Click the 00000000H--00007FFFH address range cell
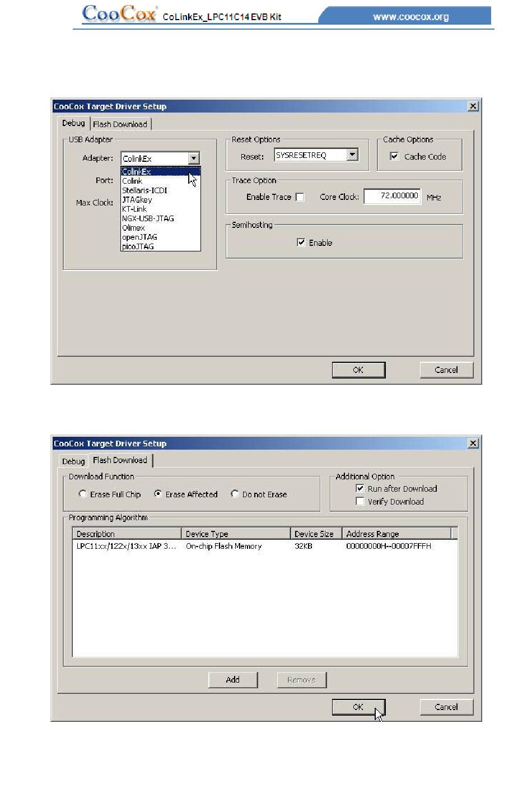532x789 pixels. pos(389,546)
